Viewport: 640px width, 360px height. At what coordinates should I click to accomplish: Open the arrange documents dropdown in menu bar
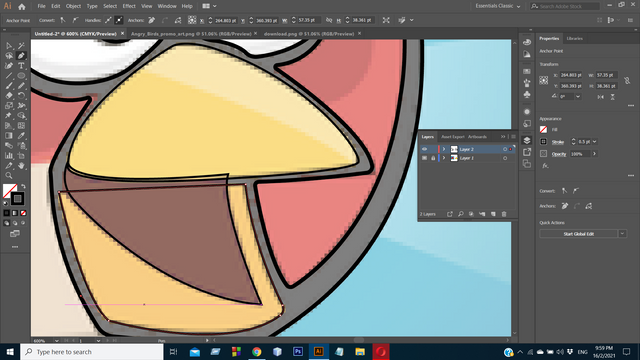coord(209,6)
